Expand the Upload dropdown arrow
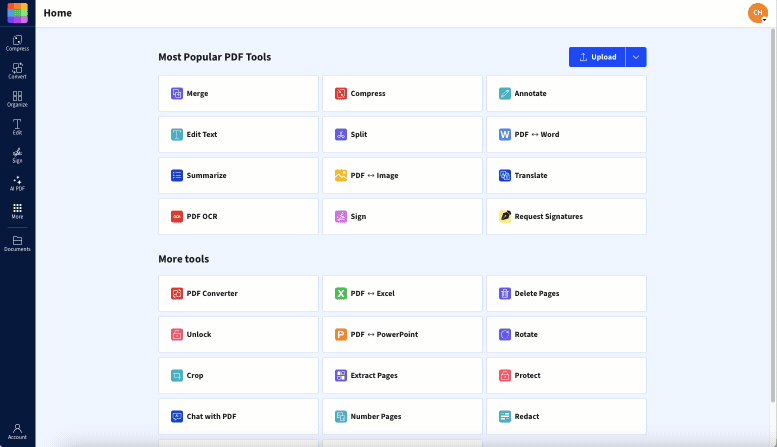Viewport: 777px width, 447px height. [x=636, y=57]
